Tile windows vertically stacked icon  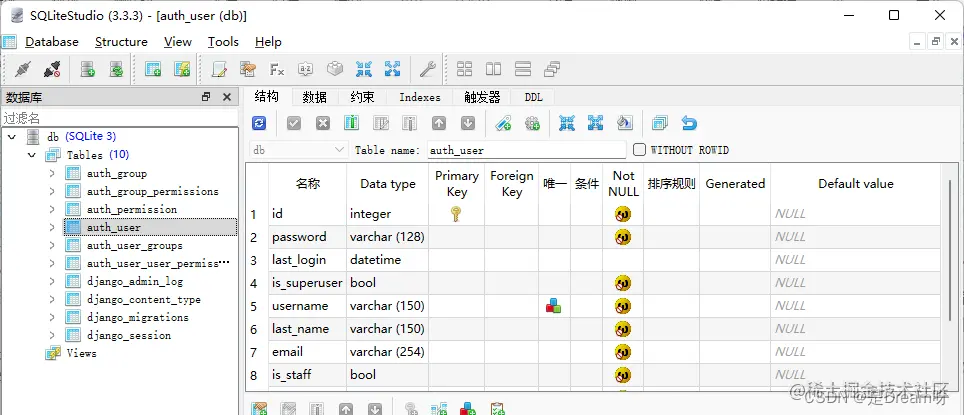coord(523,69)
